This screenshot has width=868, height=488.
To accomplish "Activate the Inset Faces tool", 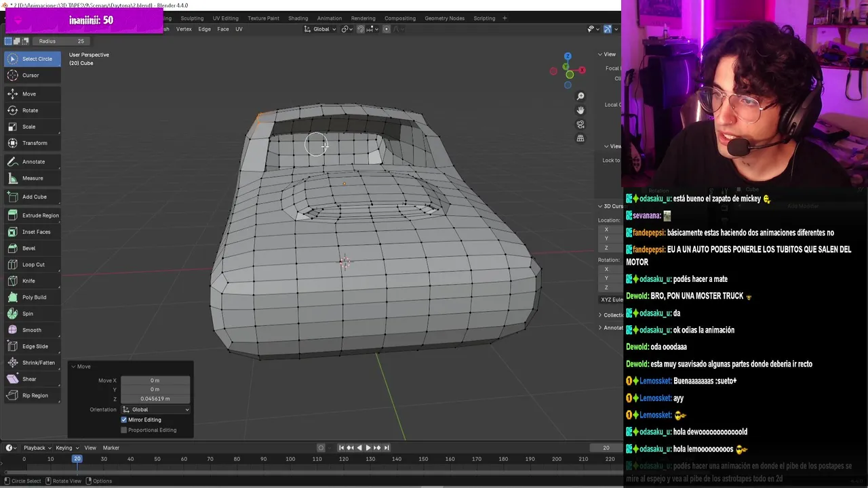I will 32,232.
